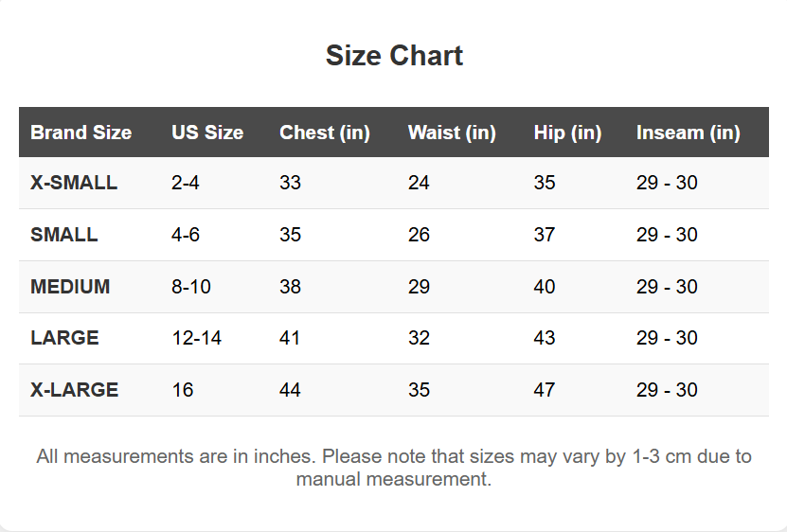The height and width of the screenshot is (532, 787).
Task: Click the measurement note below the table
Action: [x=394, y=468]
